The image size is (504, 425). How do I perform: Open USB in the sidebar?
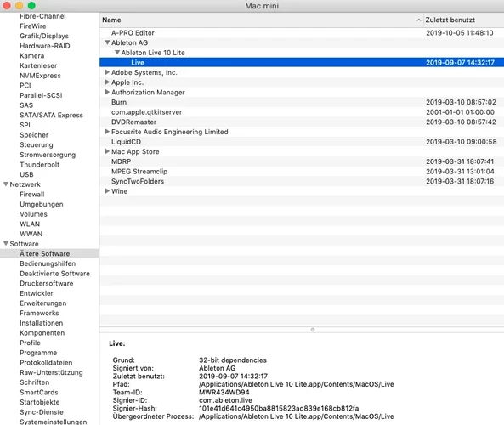26,174
